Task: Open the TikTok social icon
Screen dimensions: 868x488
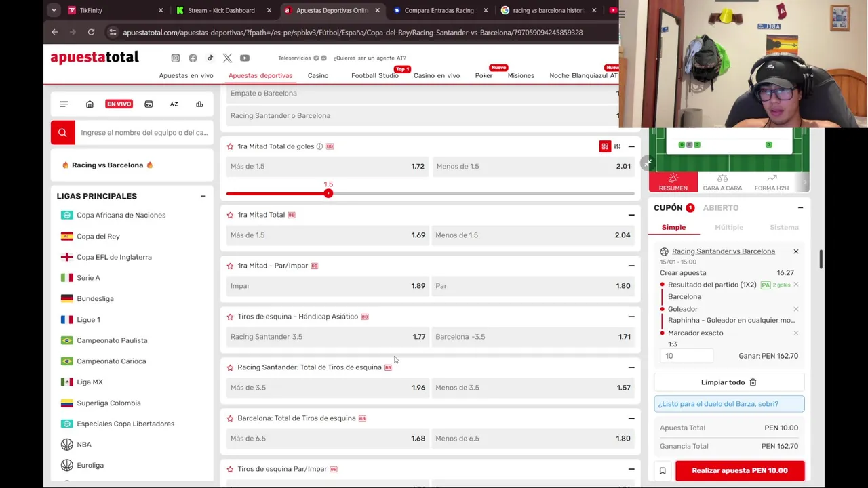Action: pyautogui.click(x=210, y=58)
